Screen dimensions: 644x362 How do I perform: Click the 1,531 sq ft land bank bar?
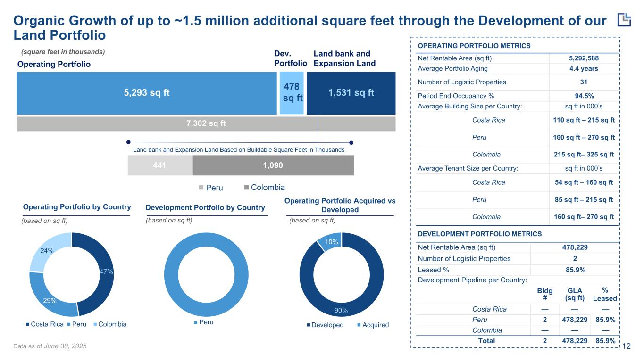point(351,93)
